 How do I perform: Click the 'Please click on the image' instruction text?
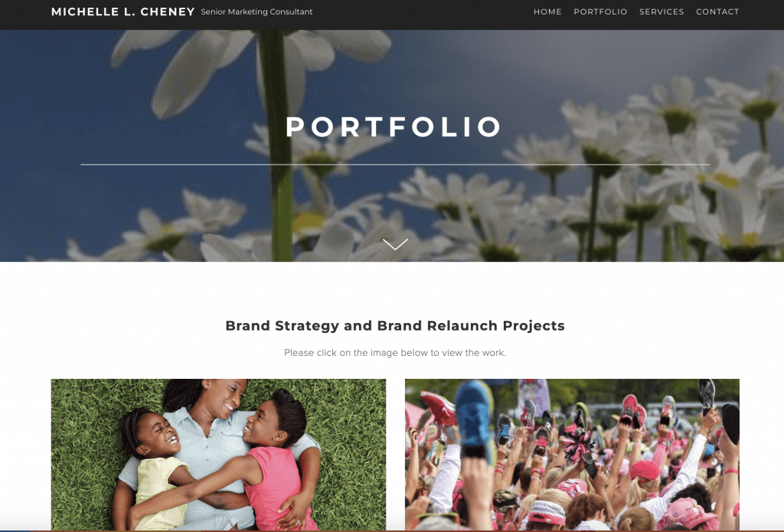click(x=395, y=353)
